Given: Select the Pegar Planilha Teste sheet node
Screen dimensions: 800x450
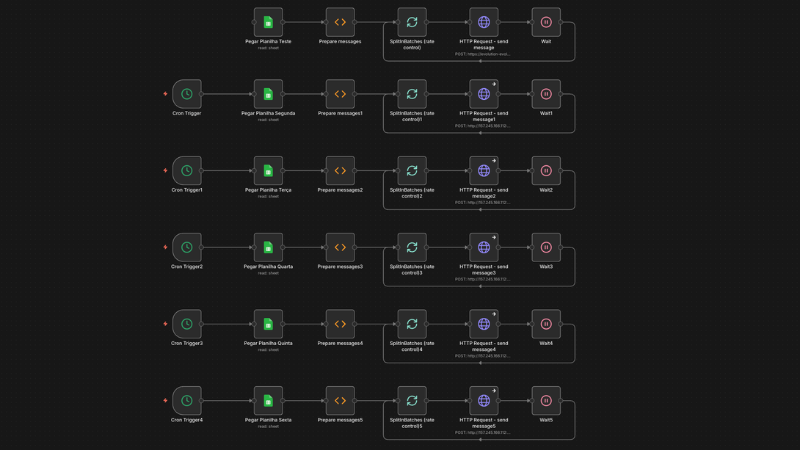Looking at the screenshot, I should tap(268, 22).
